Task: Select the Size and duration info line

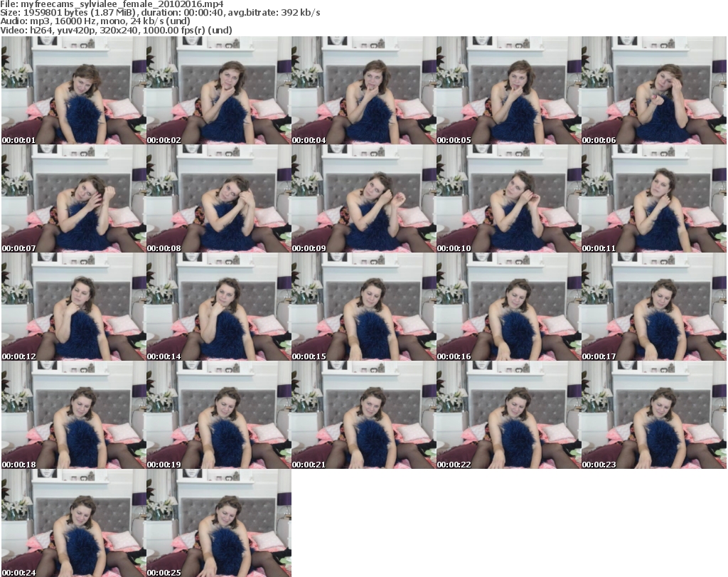Action: coord(160,13)
